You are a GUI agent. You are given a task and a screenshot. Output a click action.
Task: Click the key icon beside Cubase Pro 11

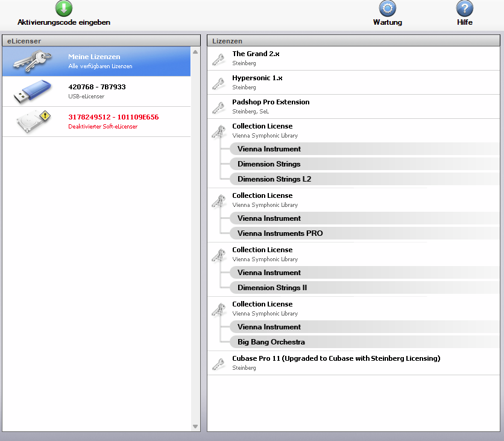[x=219, y=364]
